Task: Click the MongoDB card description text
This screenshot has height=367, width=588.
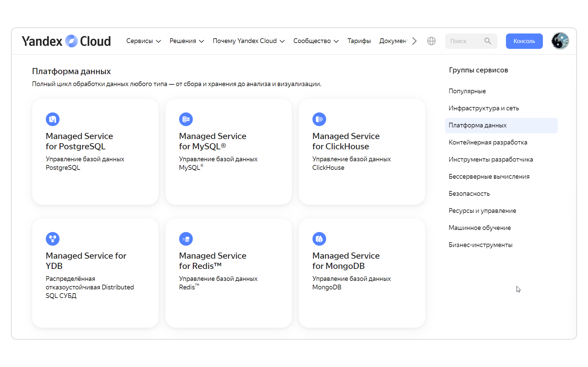Action: point(351,283)
